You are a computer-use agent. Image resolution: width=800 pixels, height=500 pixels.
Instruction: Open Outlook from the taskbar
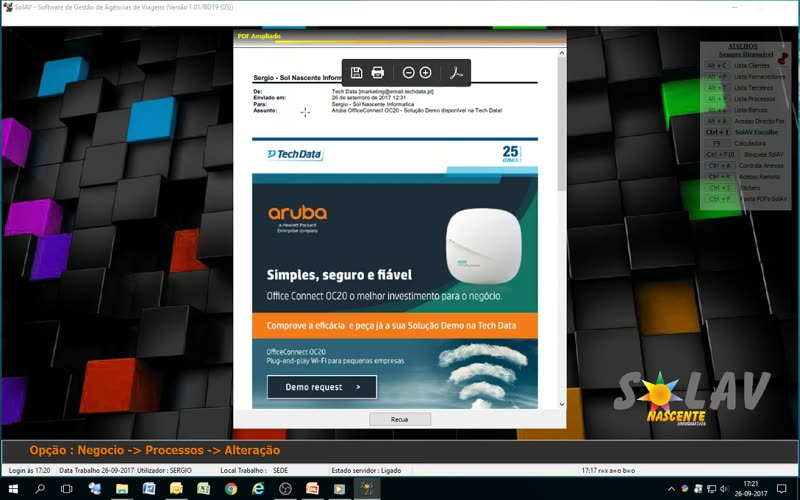[177, 489]
